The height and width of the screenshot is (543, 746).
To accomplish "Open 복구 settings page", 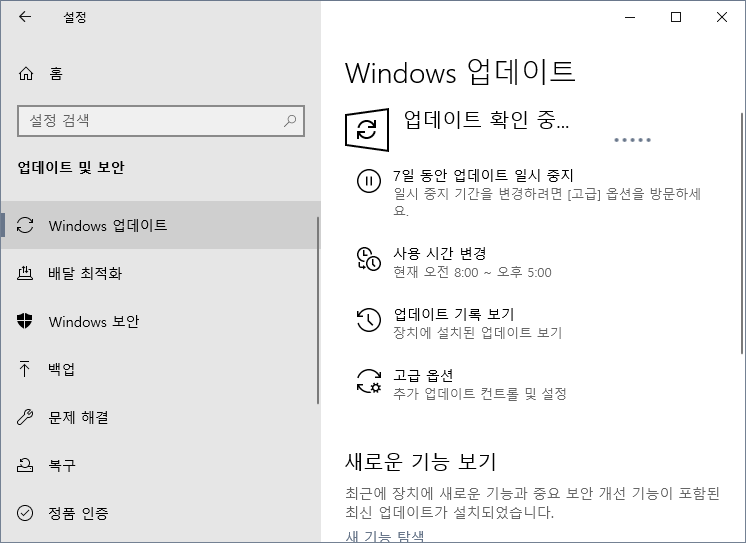I will 160,465.
